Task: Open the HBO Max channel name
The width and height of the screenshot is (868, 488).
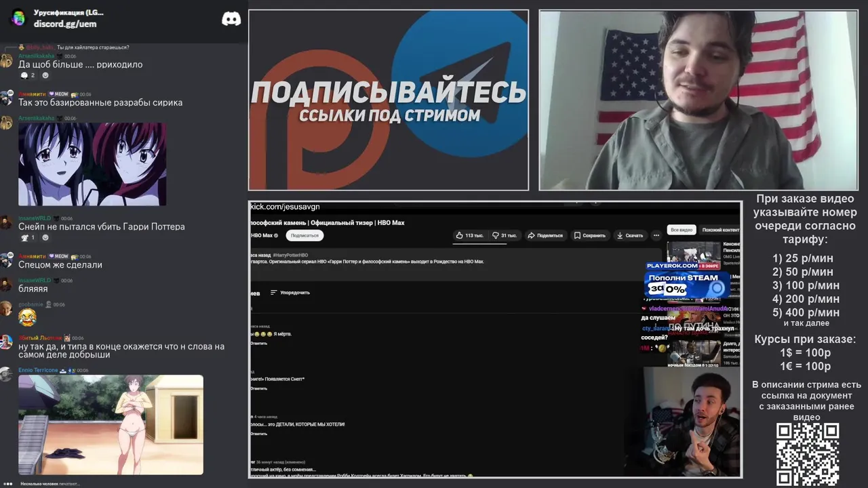Action: pos(262,235)
